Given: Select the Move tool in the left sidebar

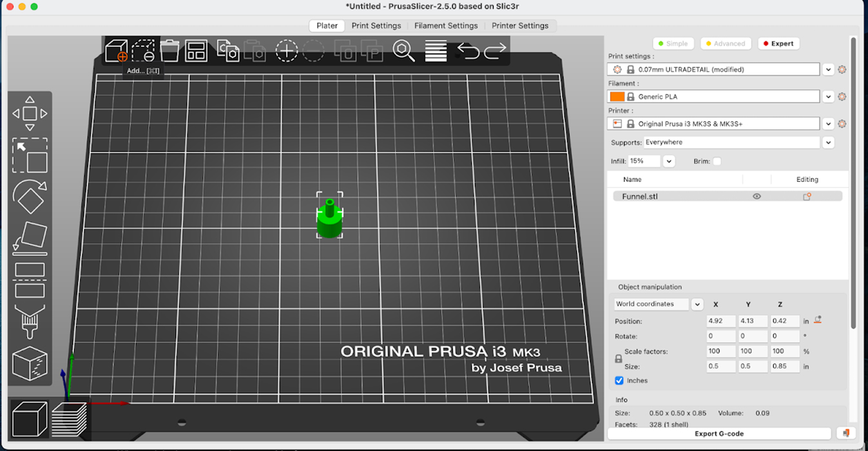Looking at the screenshot, I should coord(29,113).
